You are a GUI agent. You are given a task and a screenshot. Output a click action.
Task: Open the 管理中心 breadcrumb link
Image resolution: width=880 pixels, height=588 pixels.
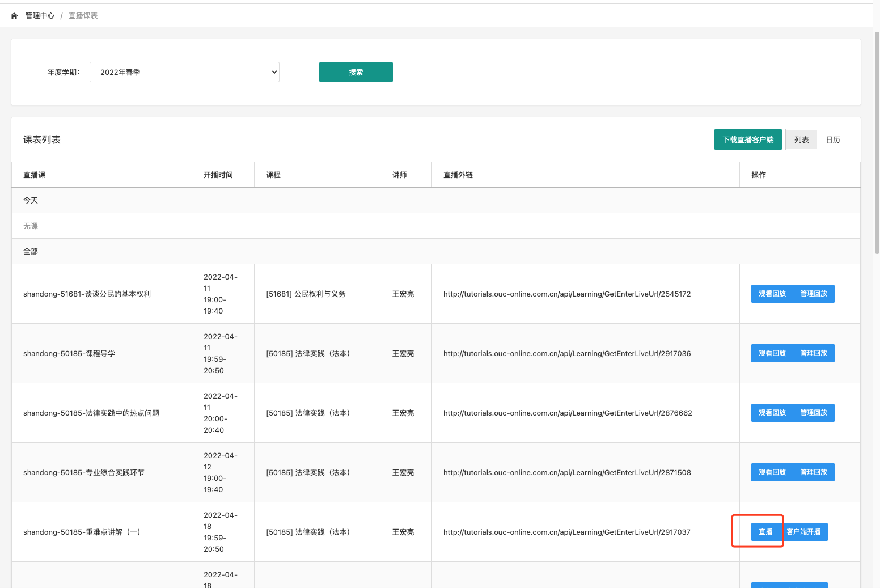40,16
